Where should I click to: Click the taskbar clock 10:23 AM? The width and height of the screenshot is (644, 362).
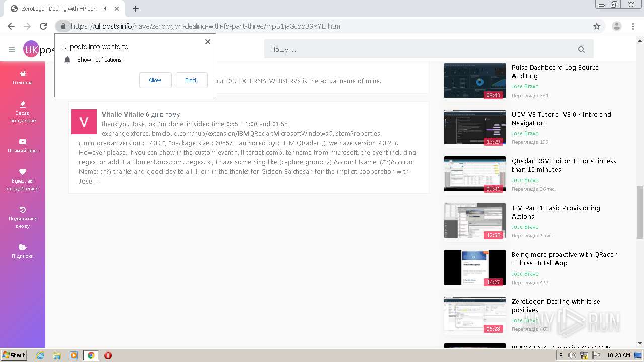tap(618, 355)
